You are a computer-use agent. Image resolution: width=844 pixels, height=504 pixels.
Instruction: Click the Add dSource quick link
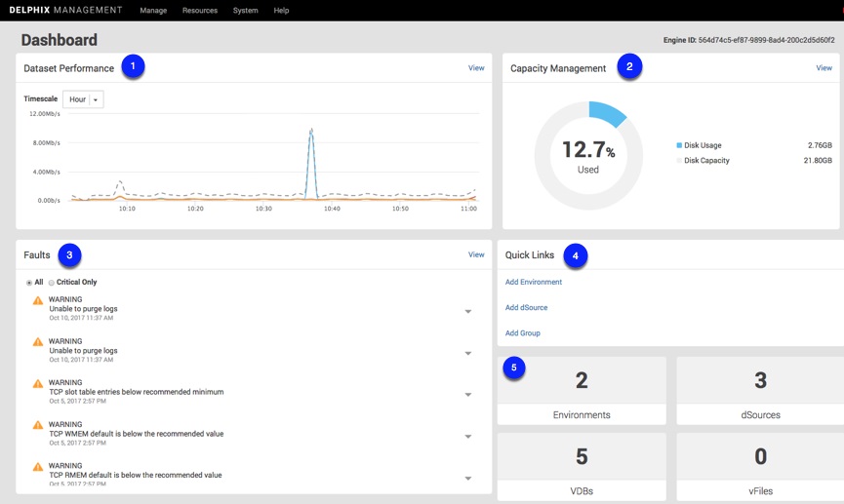tap(526, 307)
